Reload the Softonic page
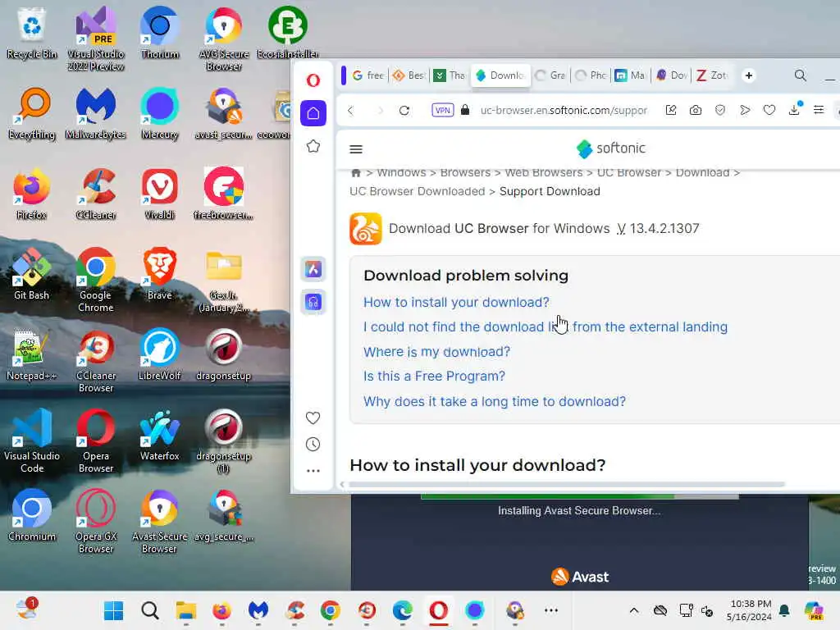 (404, 111)
